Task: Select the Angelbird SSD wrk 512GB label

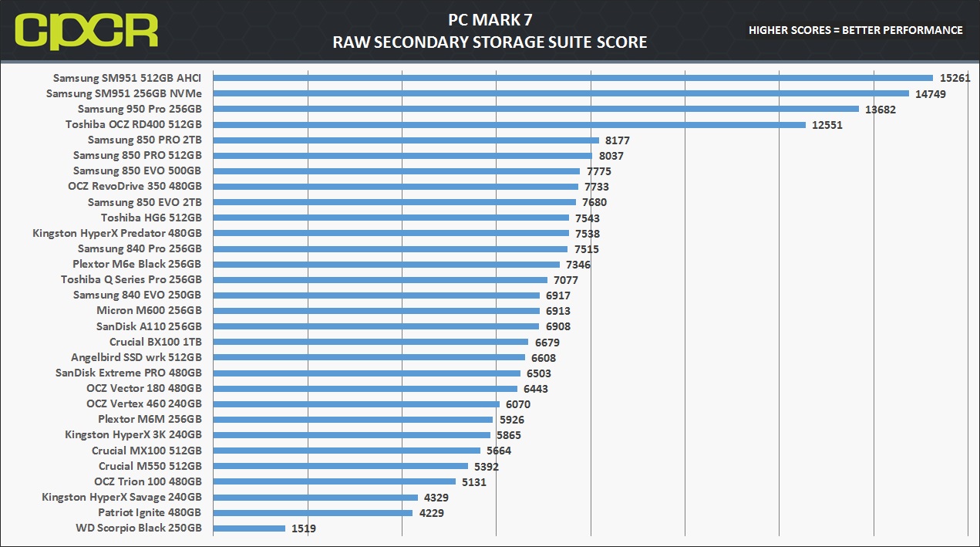Action: (136, 357)
